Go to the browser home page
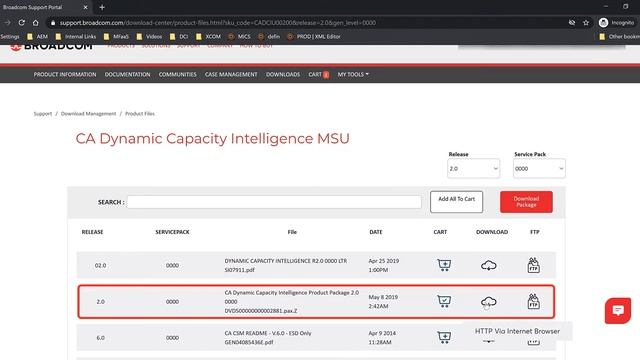Viewport: 640px width, 360px height. (x=36, y=23)
